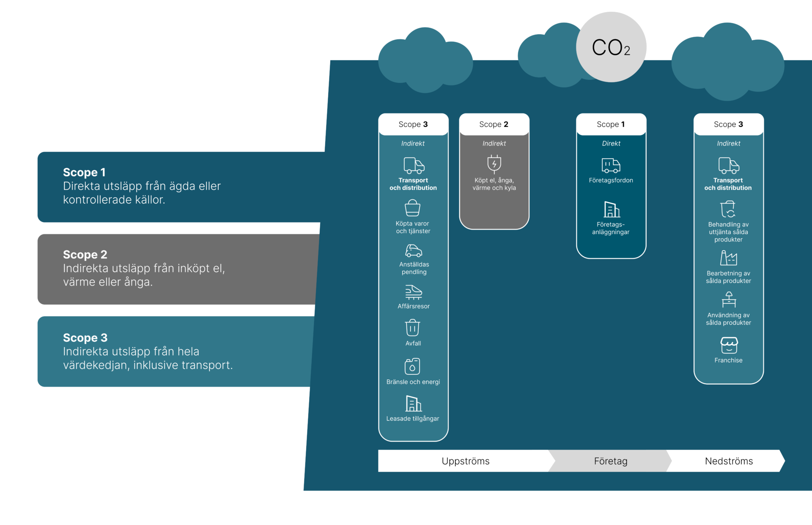Click the storefront Franchise icon
The image size is (812, 525).
pos(729,345)
